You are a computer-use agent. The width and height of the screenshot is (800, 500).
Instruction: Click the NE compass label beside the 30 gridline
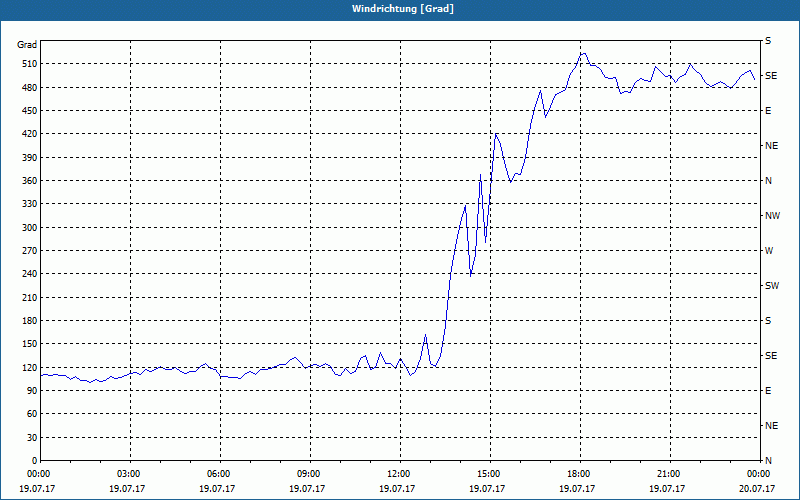(x=771, y=426)
